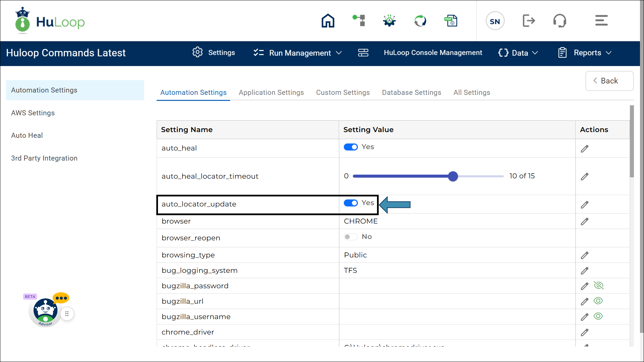Click the workflow diagram icon
This screenshot has height=362, width=644.
[x=359, y=21]
